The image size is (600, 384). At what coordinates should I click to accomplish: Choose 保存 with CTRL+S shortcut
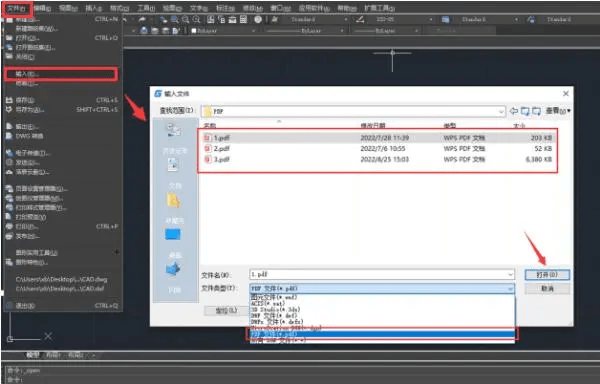tap(62, 100)
